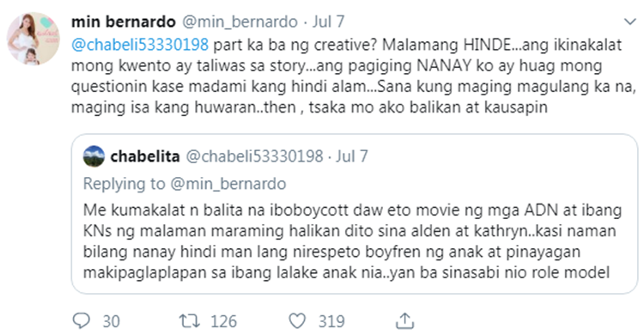Click the reply speech bubble icon
The height and width of the screenshot is (335, 644).
[81, 321]
